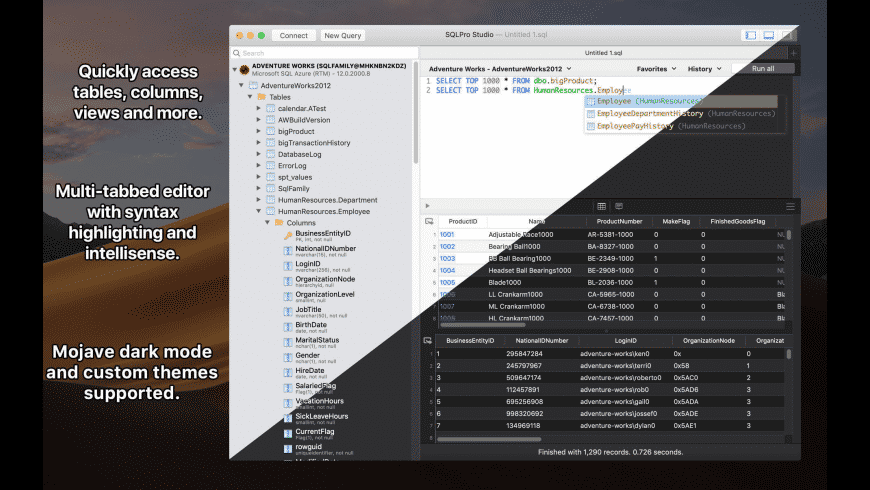870x490 pixels.
Task: Select the SickLeaveHours column row
Action: pos(322,416)
